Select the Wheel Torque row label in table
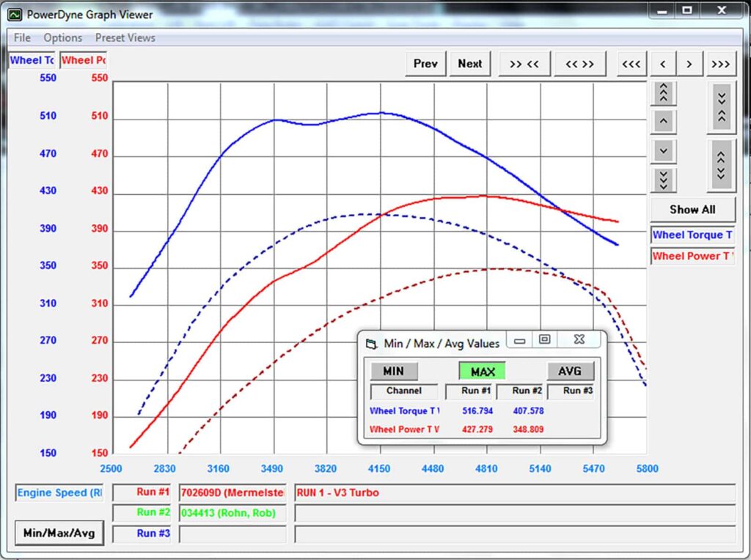Image resolution: width=751 pixels, height=560 pixels. 405,410
